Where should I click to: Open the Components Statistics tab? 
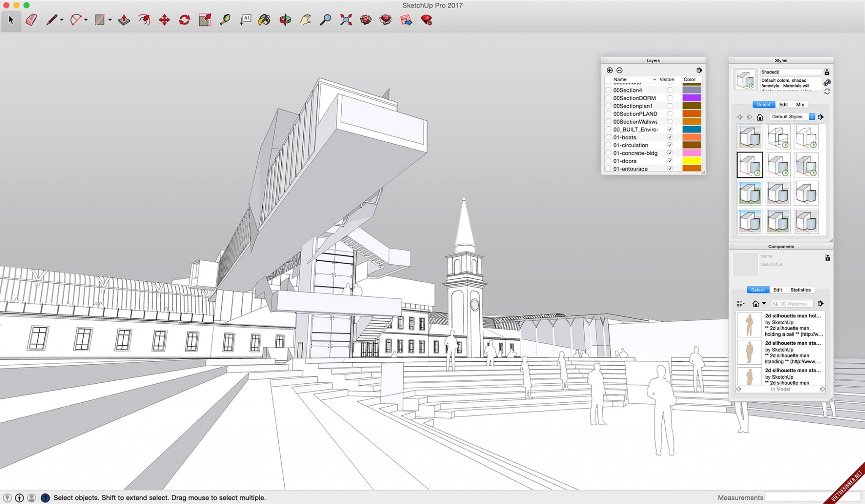(800, 290)
